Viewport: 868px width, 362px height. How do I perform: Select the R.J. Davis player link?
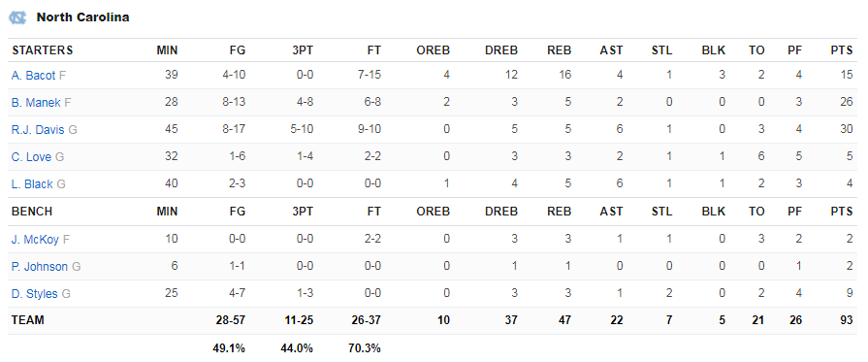(38, 130)
